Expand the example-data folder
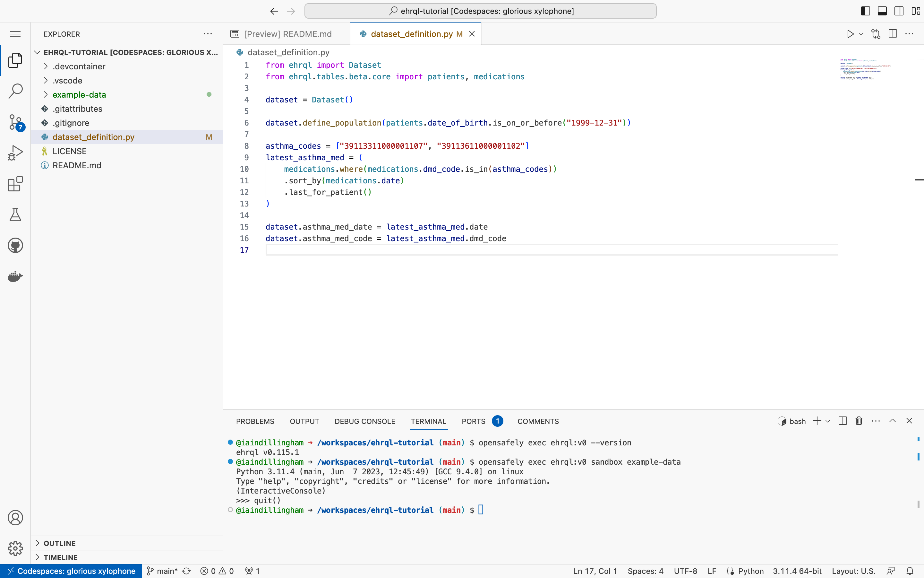The width and height of the screenshot is (924, 578). (x=126, y=95)
